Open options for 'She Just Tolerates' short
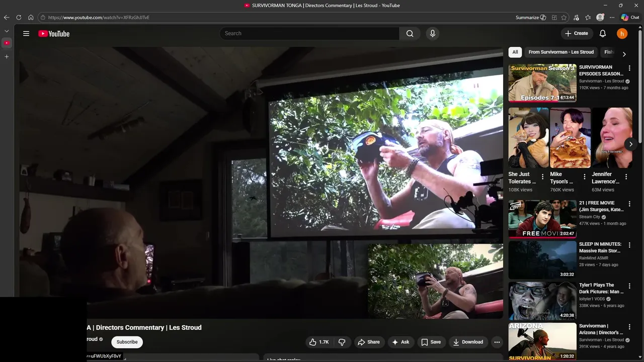The image size is (644, 362). 542,177
